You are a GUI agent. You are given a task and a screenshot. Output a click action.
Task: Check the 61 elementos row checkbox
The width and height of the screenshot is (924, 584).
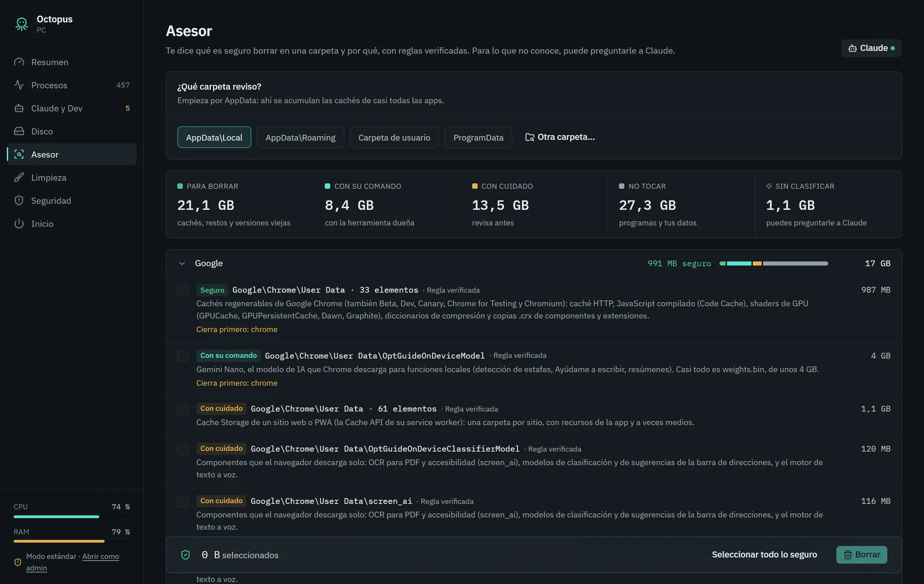coord(182,409)
